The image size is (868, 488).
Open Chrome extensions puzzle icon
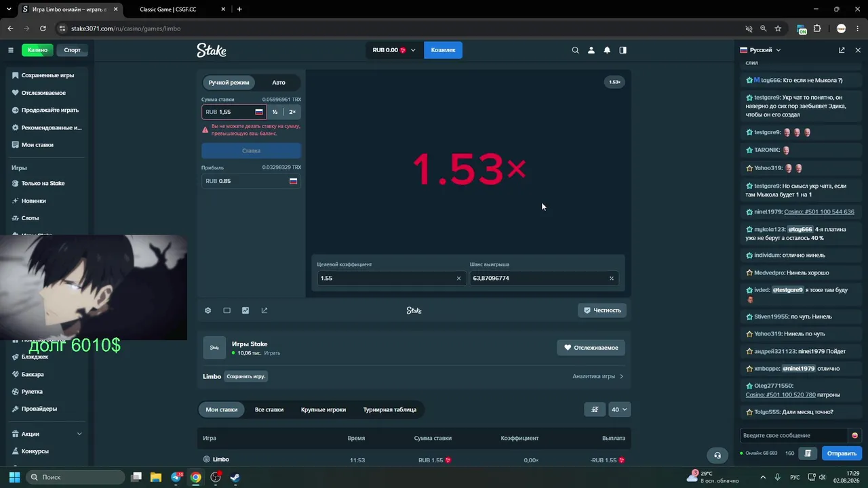point(817,28)
